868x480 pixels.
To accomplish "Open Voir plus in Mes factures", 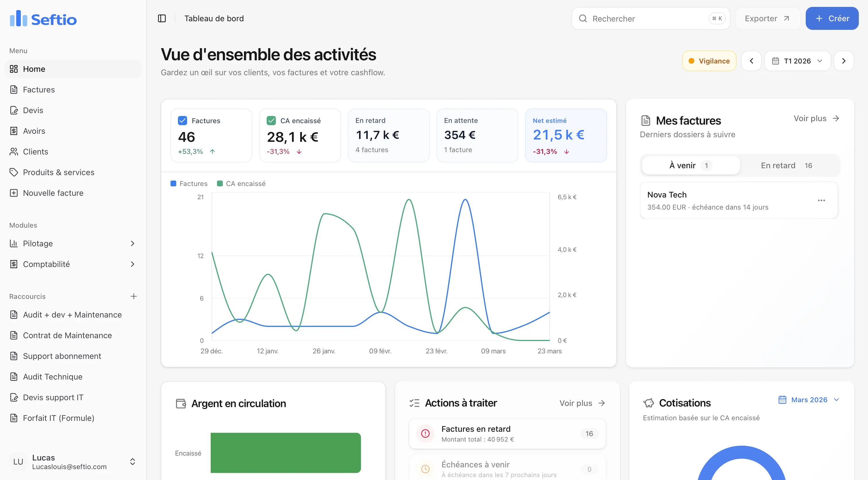I will click(816, 118).
